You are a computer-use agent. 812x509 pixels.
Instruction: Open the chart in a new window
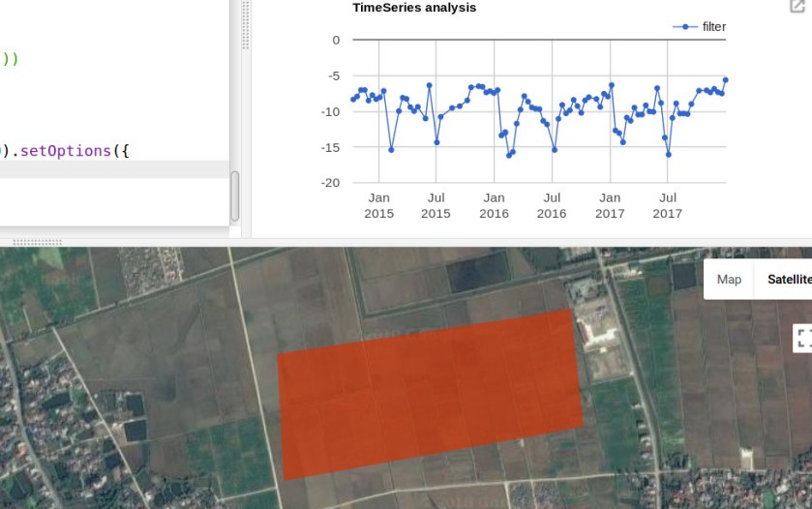tap(797, 7)
